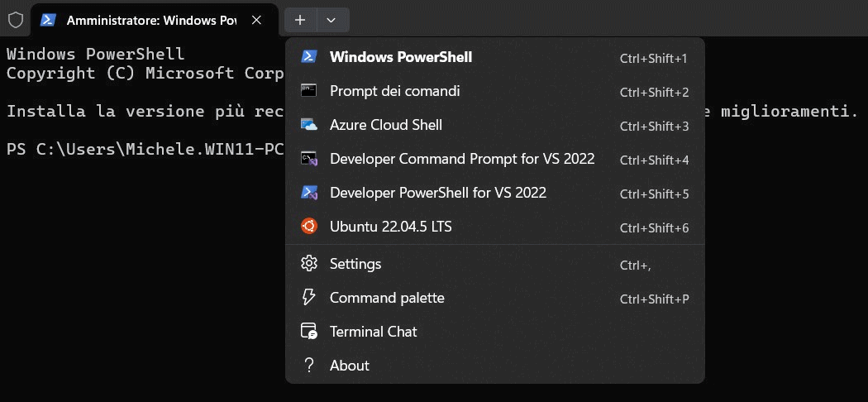Select the Amministratore: Windows PowerShell tab
The image size is (868, 402).
pyautogui.click(x=155, y=20)
